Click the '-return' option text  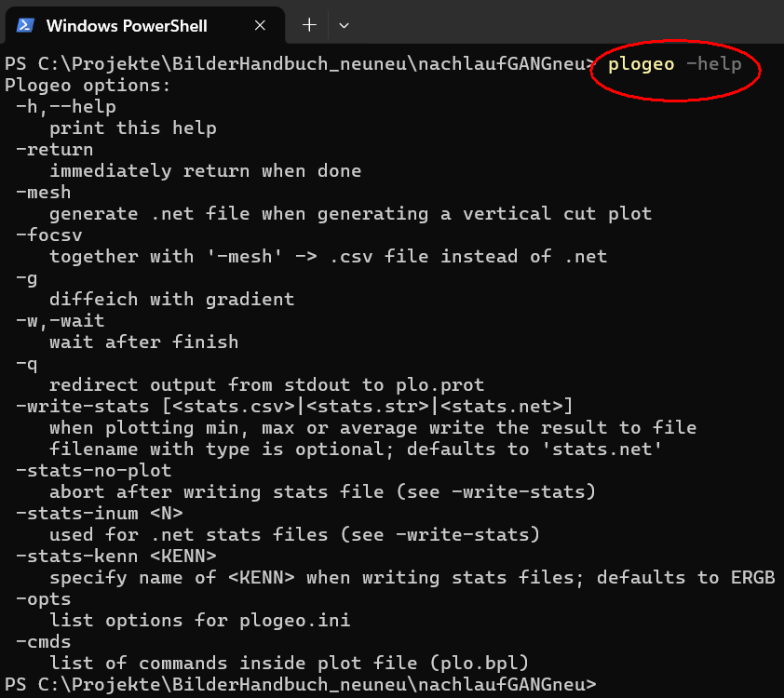(55, 150)
